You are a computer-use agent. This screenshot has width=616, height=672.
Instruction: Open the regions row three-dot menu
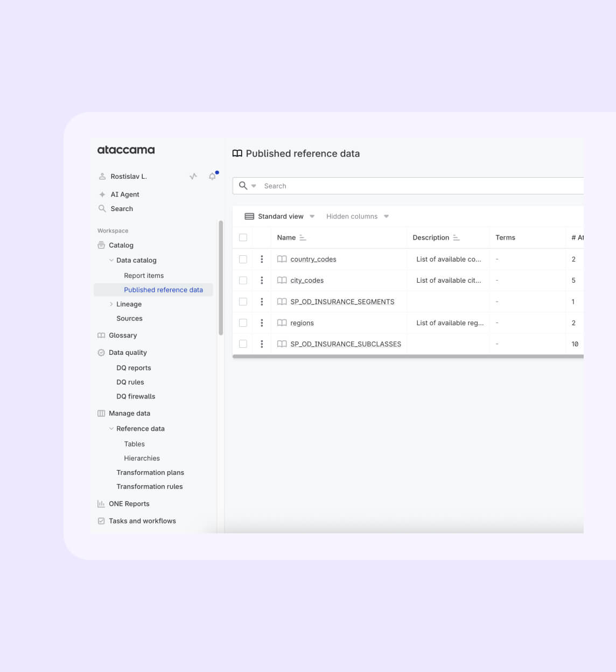point(262,323)
